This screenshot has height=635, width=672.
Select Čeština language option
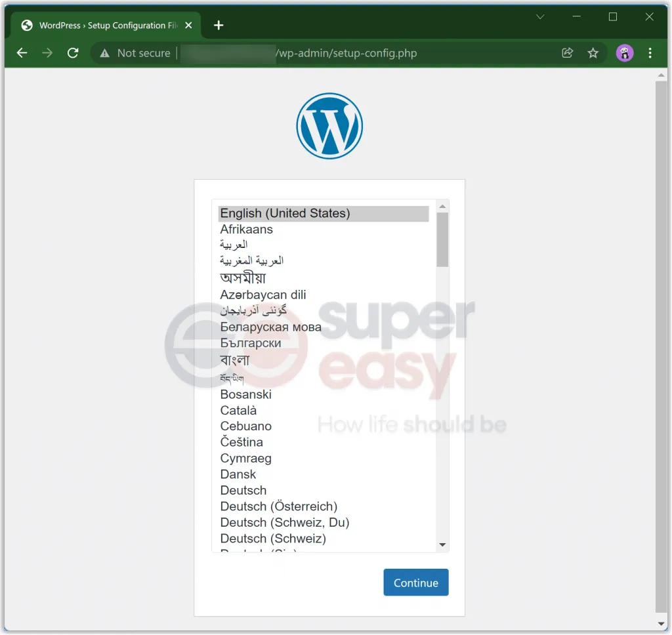click(324, 442)
